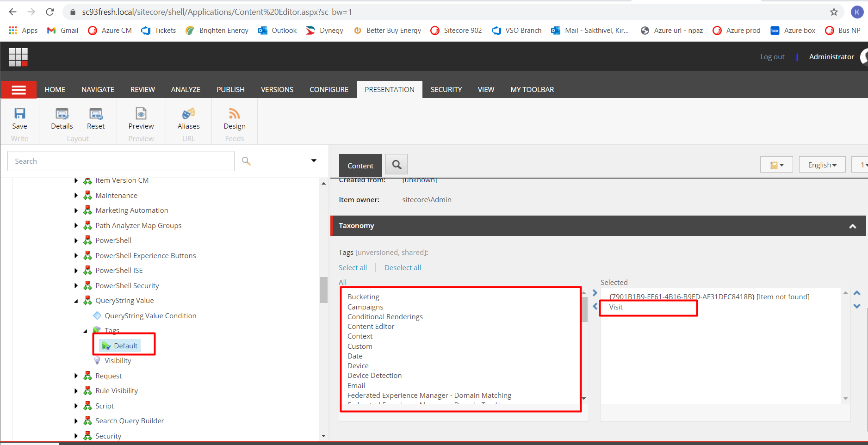Open the Gmail bookmark
This screenshot has height=445, width=868.
click(x=63, y=31)
